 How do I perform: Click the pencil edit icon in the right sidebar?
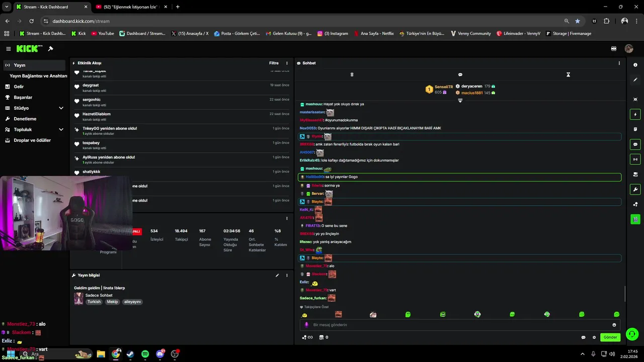click(635, 79)
